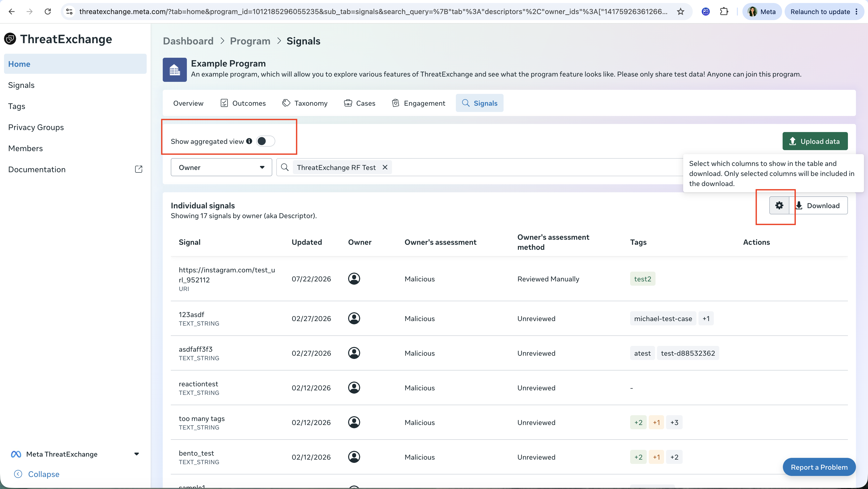Screen dimensions: 868x489
Task: Toggle the Show aggregated view switch
Action: (265, 141)
